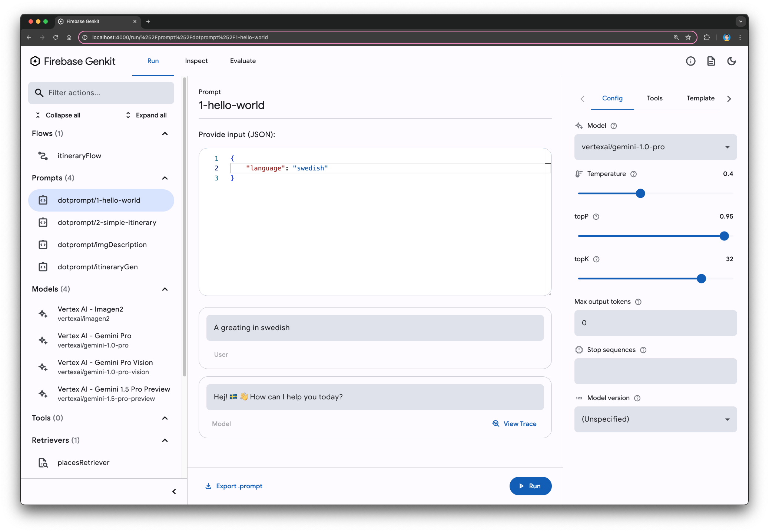769x532 pixels.
Task: Toggle the Collapse all action
Action: [x=58, y=115]
